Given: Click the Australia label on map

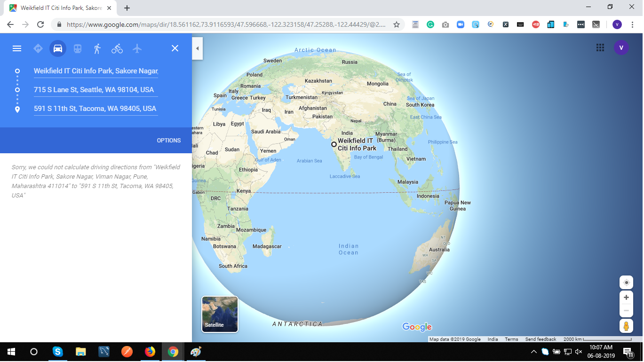Looking at the screenshot, I should 439,250.
